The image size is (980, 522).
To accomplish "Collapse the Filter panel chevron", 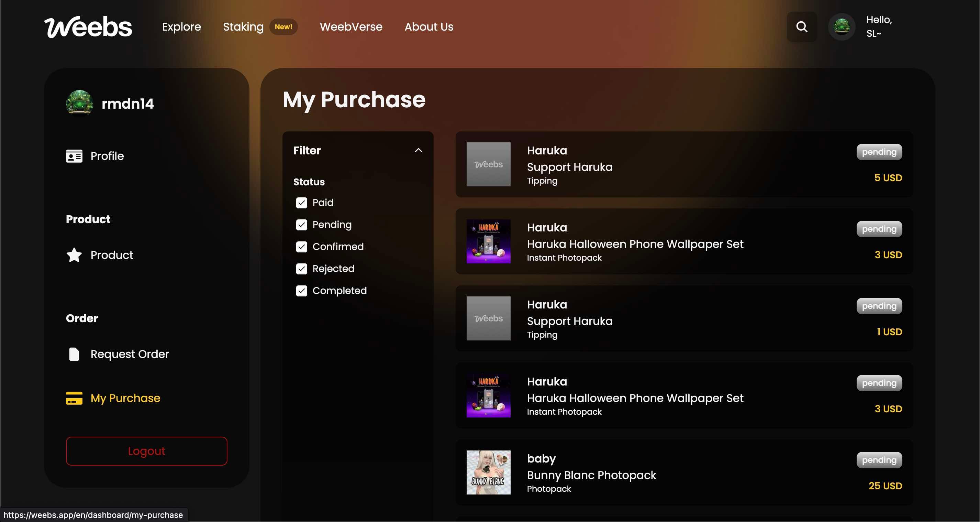I will tap(418, 150).
